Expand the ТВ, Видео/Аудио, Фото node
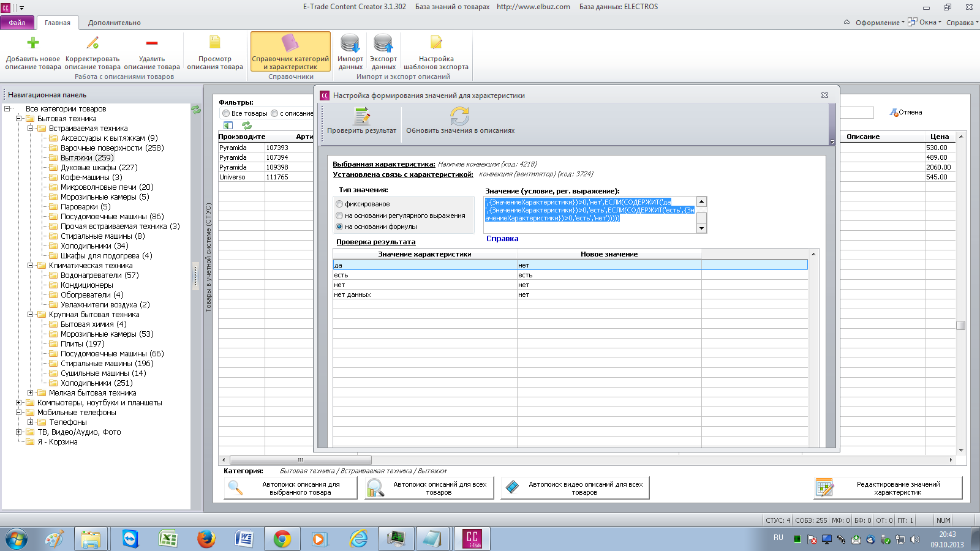Screen dimensions: 980x551 pyautogui.click(x=18, y=432)
